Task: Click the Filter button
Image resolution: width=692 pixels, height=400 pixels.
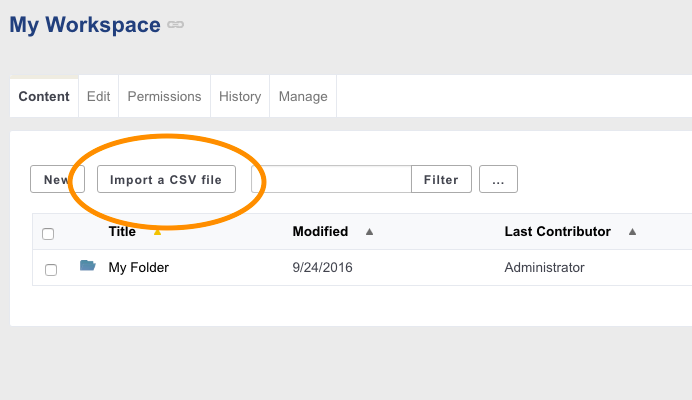Action: click(441, 179)
